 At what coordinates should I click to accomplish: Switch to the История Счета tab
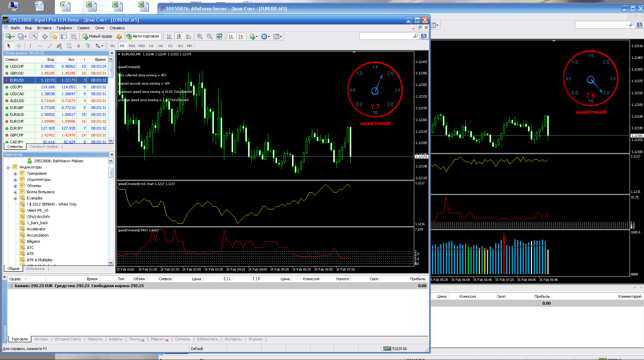point(68,339)
